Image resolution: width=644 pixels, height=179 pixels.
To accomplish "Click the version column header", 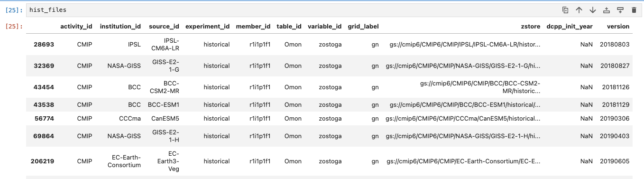I will click(x=618, y=27).
